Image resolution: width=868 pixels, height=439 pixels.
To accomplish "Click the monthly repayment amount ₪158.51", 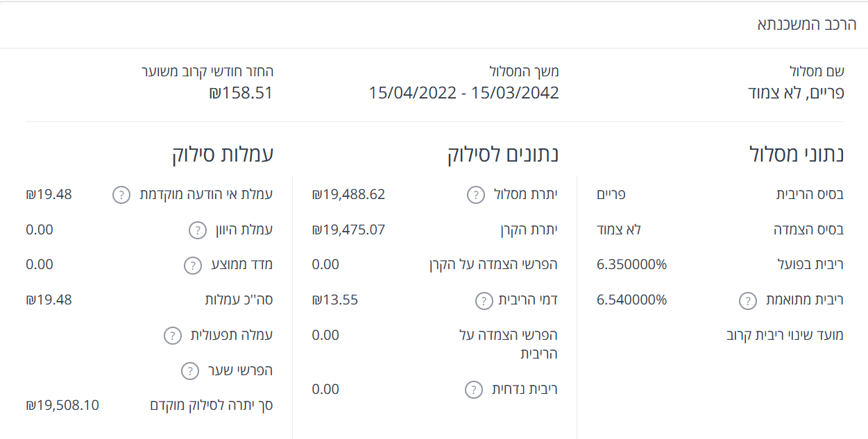I will pyautogui.click(x=241, y=93).
